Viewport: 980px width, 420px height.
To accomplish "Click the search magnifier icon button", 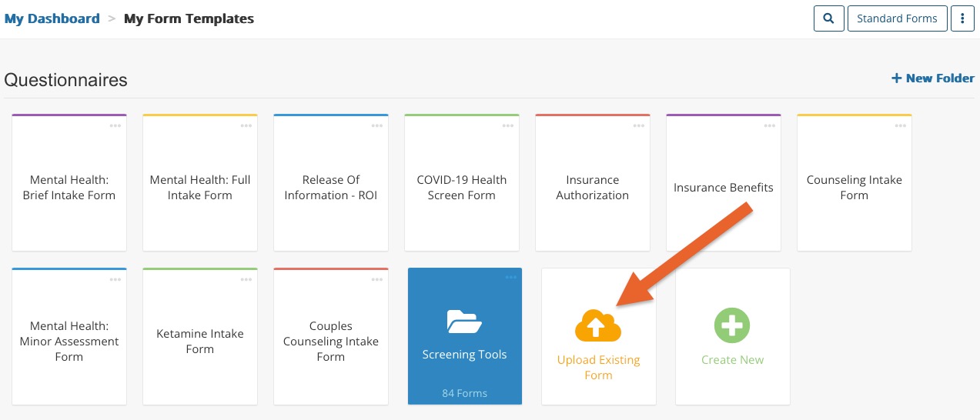I will point(828,18).
